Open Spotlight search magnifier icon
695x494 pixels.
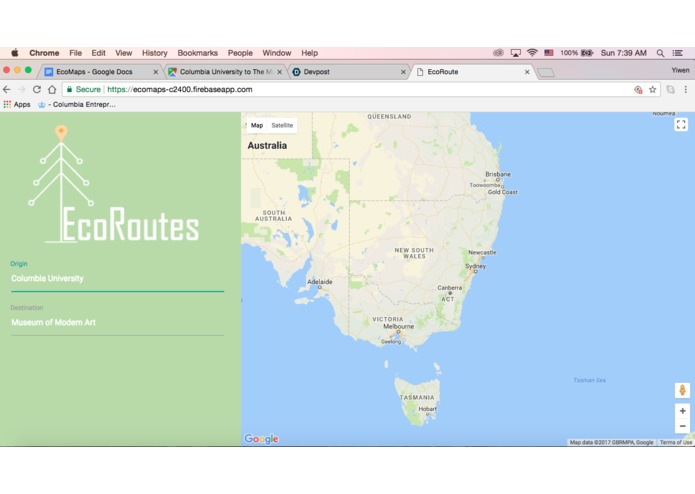click(660, 53)
